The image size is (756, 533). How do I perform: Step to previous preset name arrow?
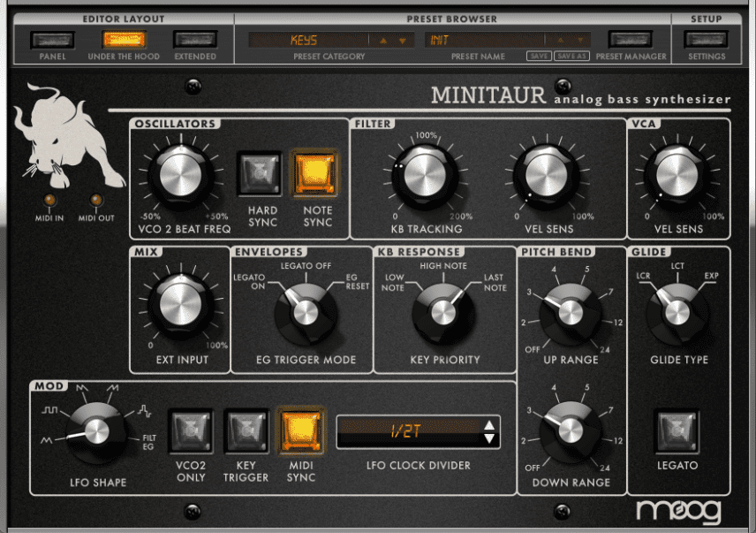[x=560, y=41]
